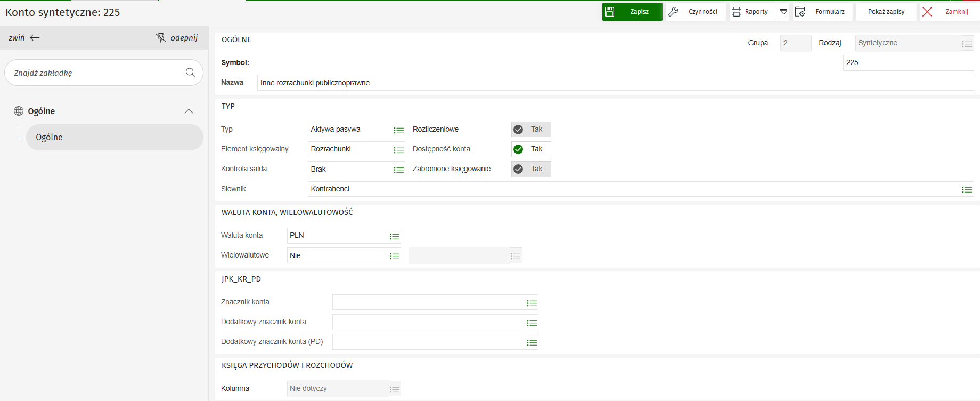The width and height of the screenshot is (980, 401).
Task: Collapse the Ogólne section chevron
Action: 189,111
